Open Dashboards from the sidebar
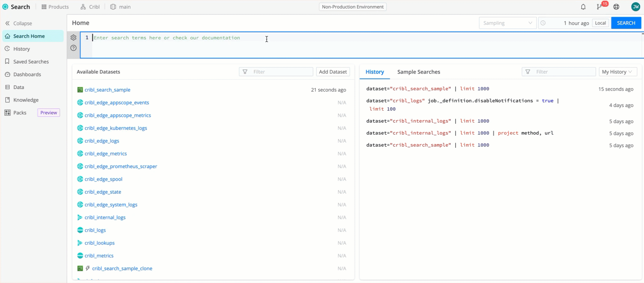This screenshot has height=283, width=644. 27,74
